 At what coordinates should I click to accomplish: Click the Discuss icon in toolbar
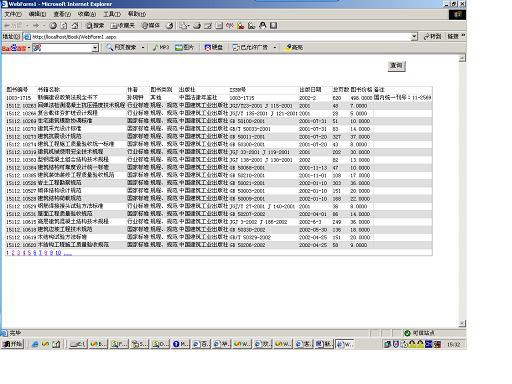pyautogui.click(x=219, y=25)
